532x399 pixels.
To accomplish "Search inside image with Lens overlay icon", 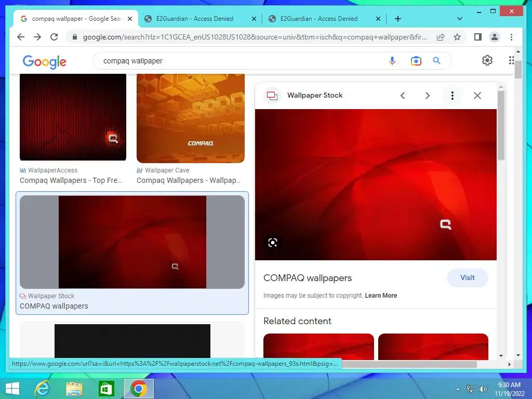I will (x=273, y=243).
